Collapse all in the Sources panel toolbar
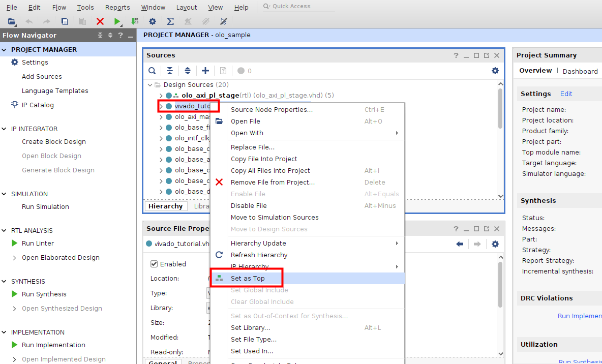The height and width of the screenshot is (364, 602). coord(170,71)
